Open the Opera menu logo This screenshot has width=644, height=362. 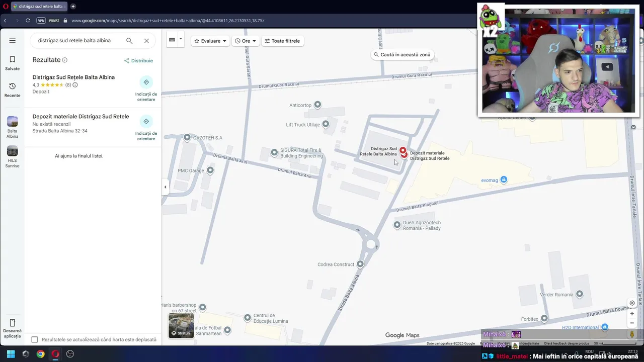pos(6,7)
